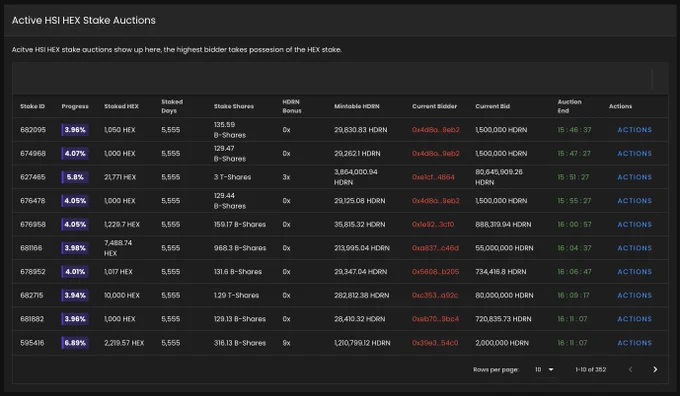Click bidder address in stake 682095 row

pos(436,130)
